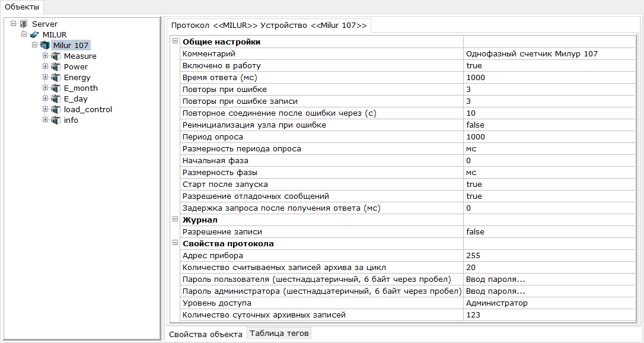This screenshot has width=644, height=343.
Task: Toggle Реинициализация узла при ошибке value
Action: [549, 125]
